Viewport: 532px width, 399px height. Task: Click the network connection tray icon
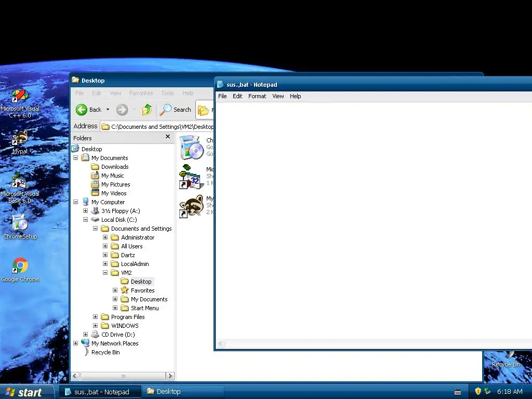[x=487, y=391]
